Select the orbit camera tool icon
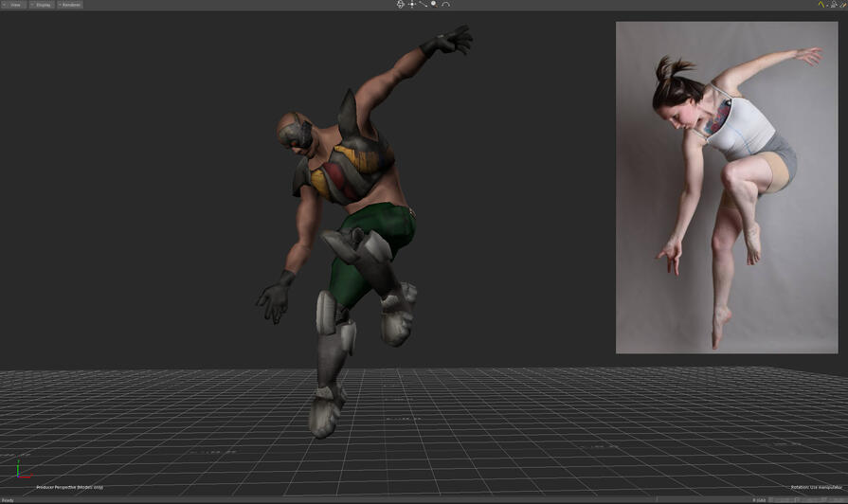Image resolution: width=848 pixels, height=504 pixels. (x=400, y=5)
